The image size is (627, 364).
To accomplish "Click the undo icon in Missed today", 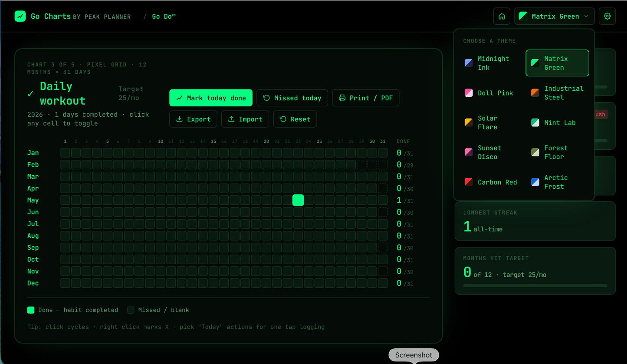I will click(266, 98).
